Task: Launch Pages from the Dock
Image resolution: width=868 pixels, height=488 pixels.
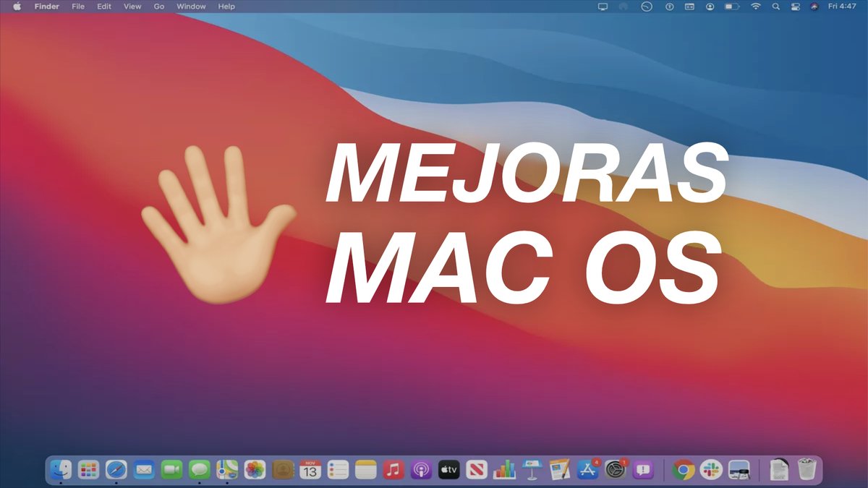Action: (x=560, y=470)
